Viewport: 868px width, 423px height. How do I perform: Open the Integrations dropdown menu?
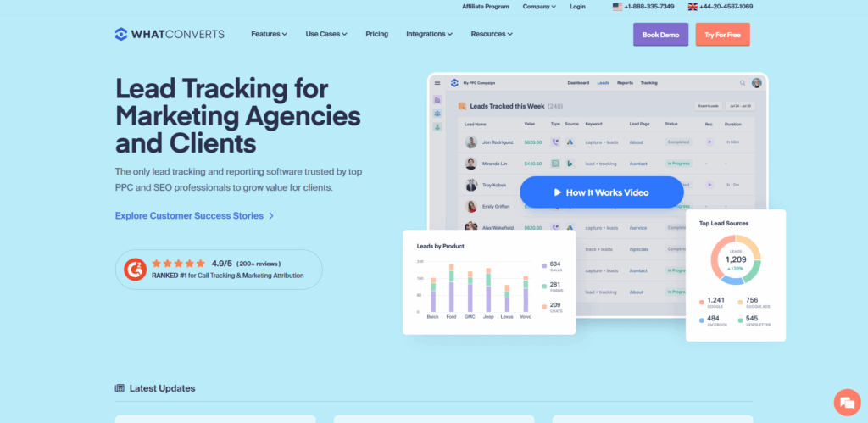429,34
